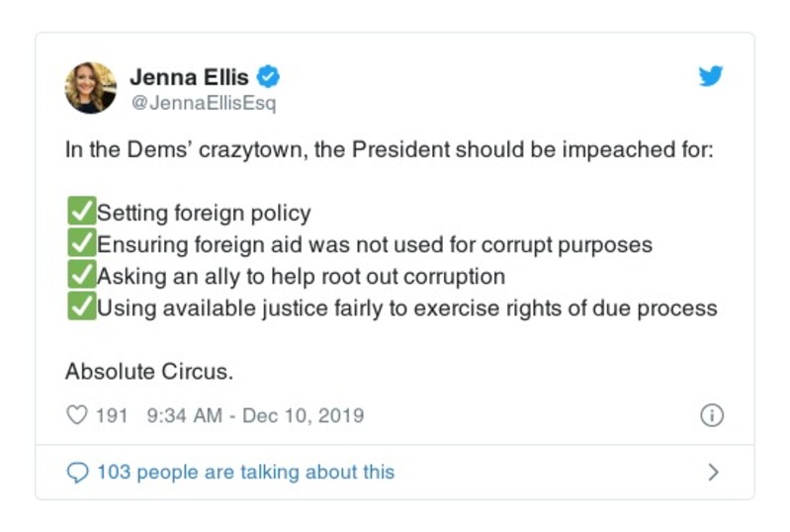790x532 pixels.
Task: Click the check mark beside Asking an ally
Action: click(x=79, y=276)
